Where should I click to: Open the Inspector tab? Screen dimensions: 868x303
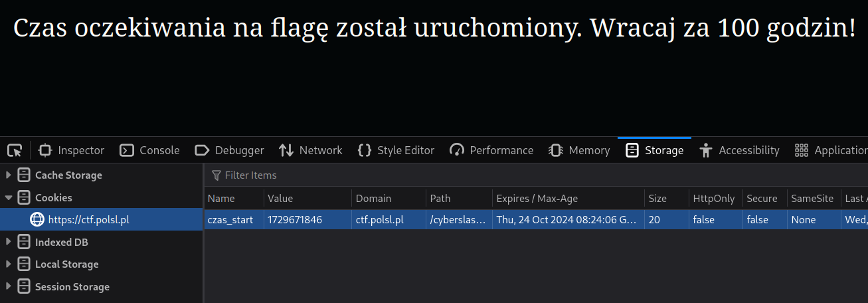[x=72, y=150]
